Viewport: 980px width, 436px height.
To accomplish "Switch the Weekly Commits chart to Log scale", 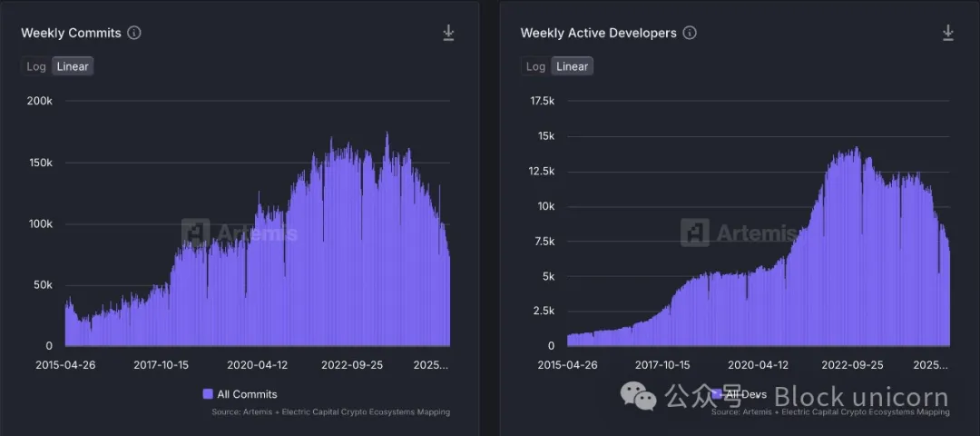I will pyautogui.click(x=36, y=66).
